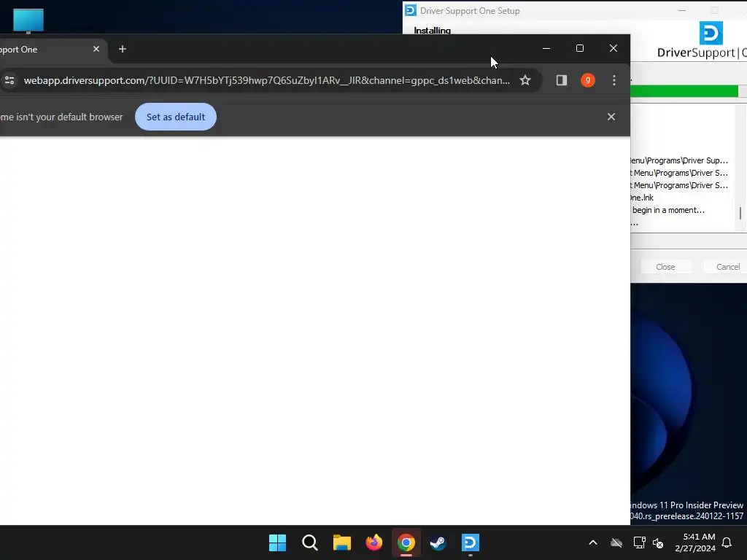Screen dimensions: 747x560
Task: Close the 'Support One' browser tab
Action: [96, 49]
